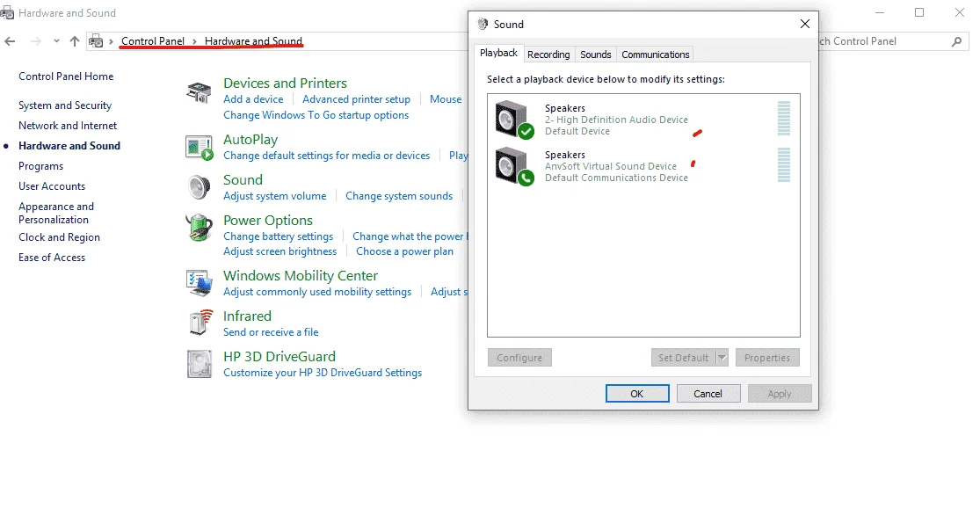
Task: Open the Power Options battery icon
Action: [x=200, y=228]
